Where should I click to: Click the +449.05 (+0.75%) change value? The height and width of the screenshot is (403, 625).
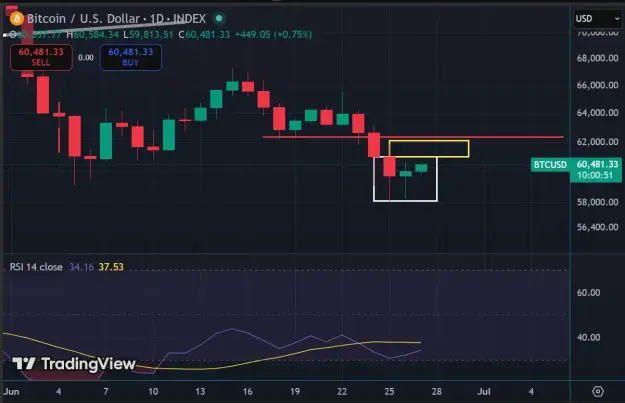273,35
